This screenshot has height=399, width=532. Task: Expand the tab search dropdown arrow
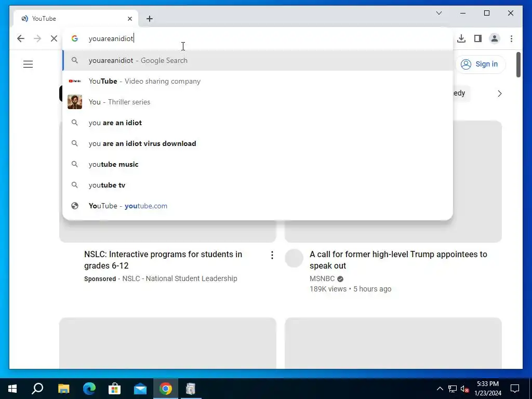439,13
